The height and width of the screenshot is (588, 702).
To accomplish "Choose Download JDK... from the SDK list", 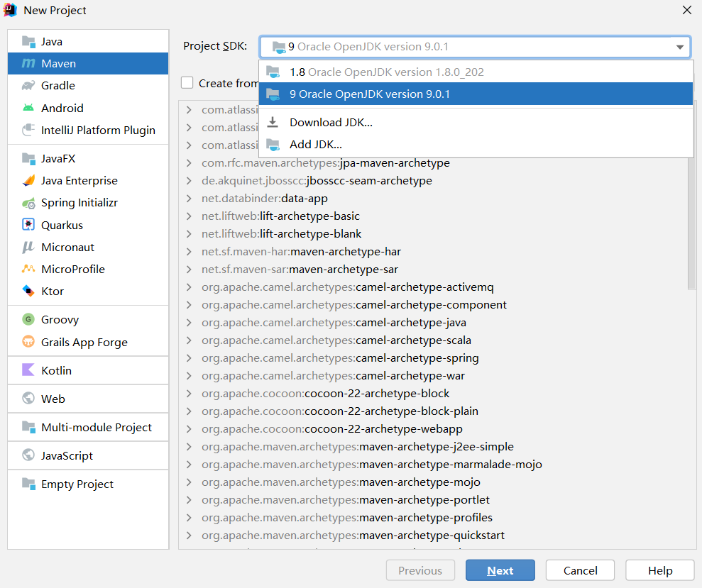I will point(476,122).
